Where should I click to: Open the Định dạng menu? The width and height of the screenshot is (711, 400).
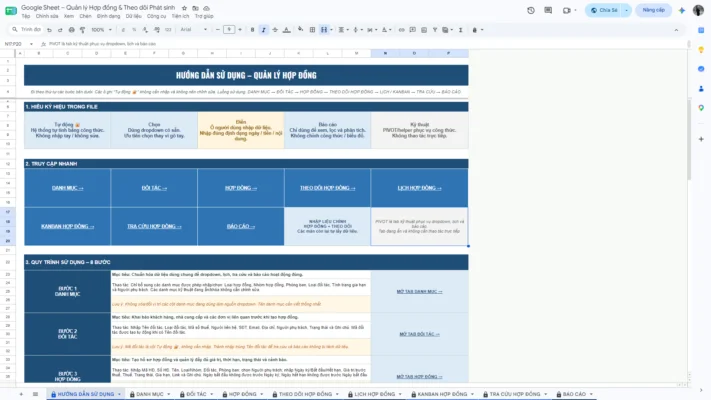coord(108,16)
